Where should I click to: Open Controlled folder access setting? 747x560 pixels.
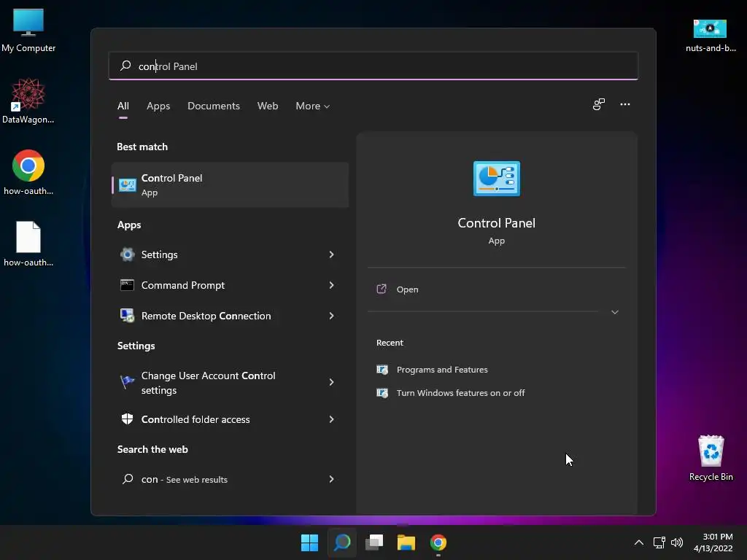click(x=230, y=419)
